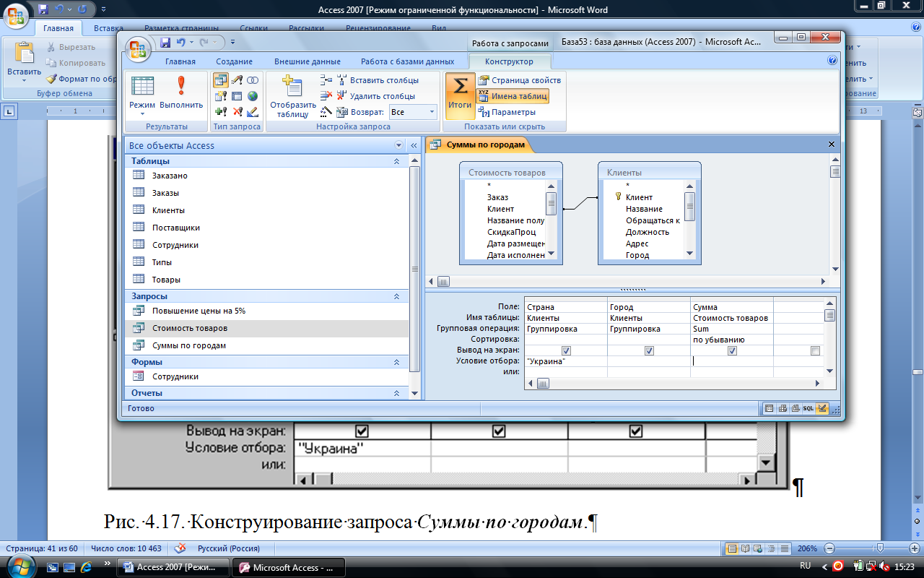Image resolution: width=924 pixels, height=578 pixels.
Task: Click the Insert Rows icon
Action: (326, 80)
